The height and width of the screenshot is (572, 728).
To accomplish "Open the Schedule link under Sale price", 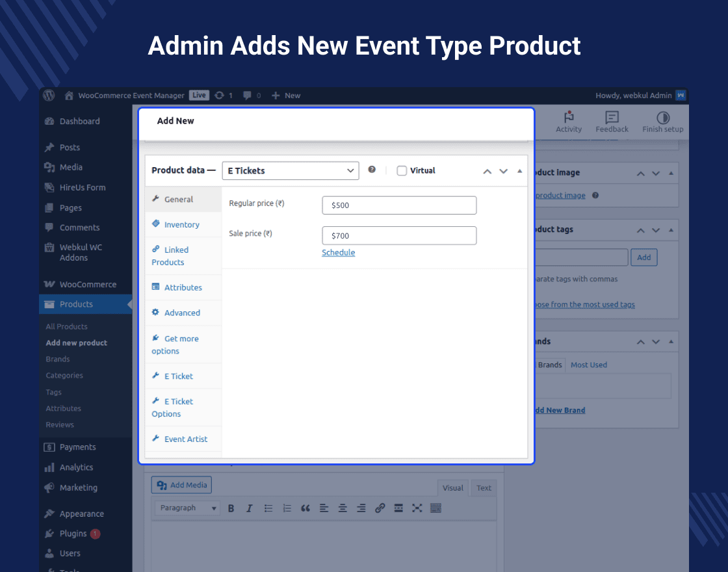I will (x=338, y=252).
